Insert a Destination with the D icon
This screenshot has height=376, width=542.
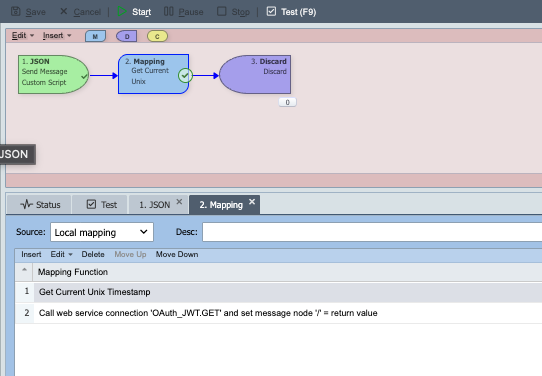127,36
